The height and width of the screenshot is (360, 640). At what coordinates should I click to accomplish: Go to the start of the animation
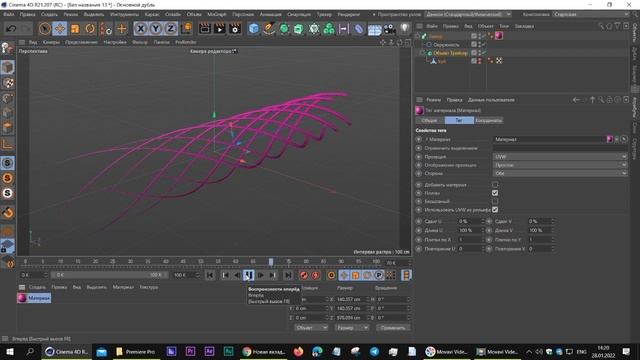(210, 275)
